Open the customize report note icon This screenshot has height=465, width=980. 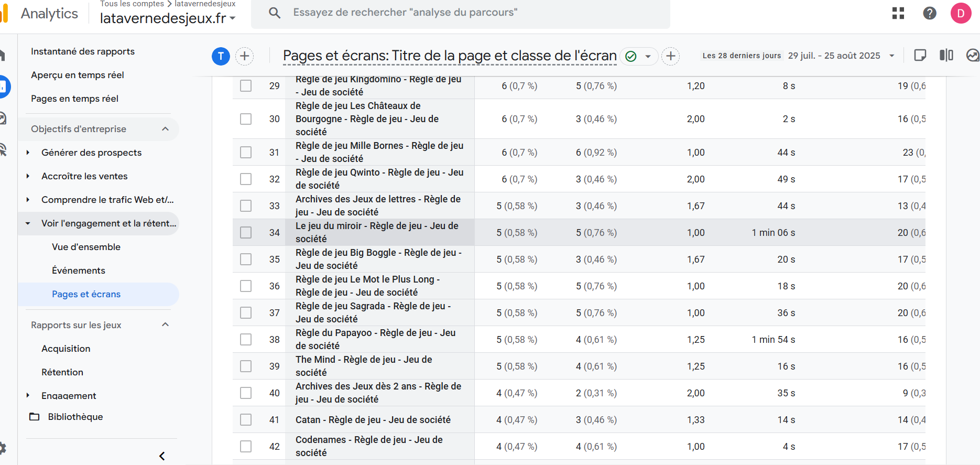click(x=920, y=56)
